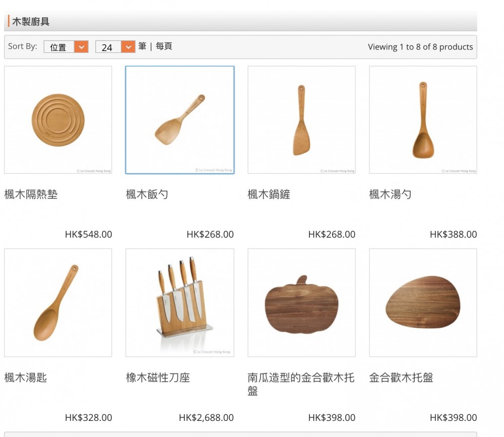The image size is (504, 437).
Task: Click the 橡木磁性刀座 title link
Action: pos(158,378)
